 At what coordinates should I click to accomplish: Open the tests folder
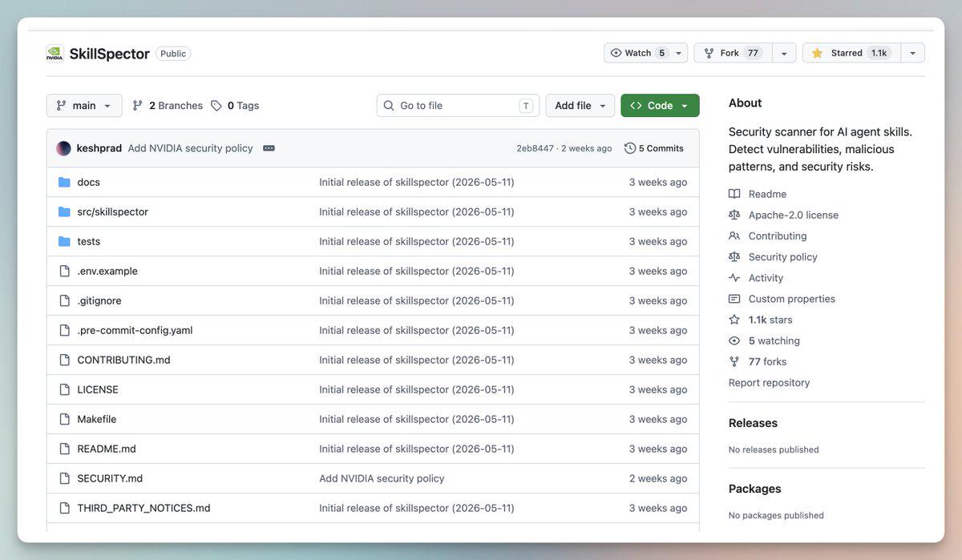click(88, 241)
